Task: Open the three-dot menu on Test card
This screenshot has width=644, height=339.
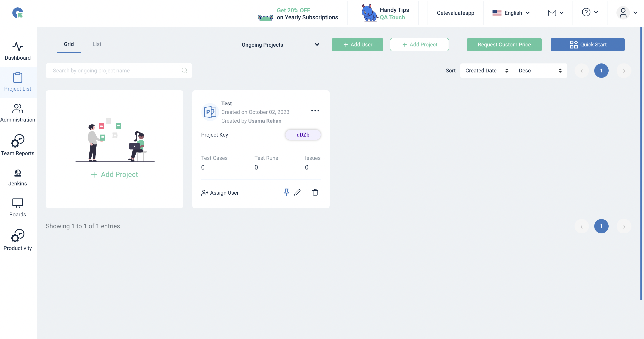Action: coord(315,110)
